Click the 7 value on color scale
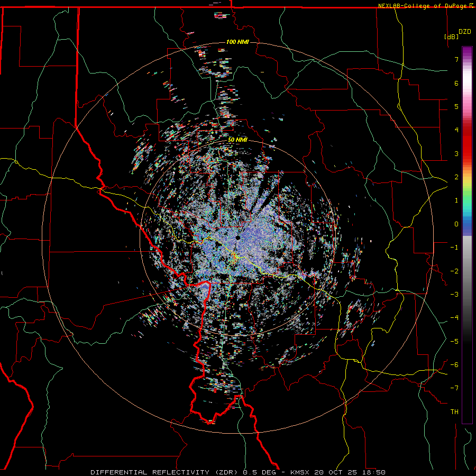Screen dimensions: 476x476 (x=456, y=59)
